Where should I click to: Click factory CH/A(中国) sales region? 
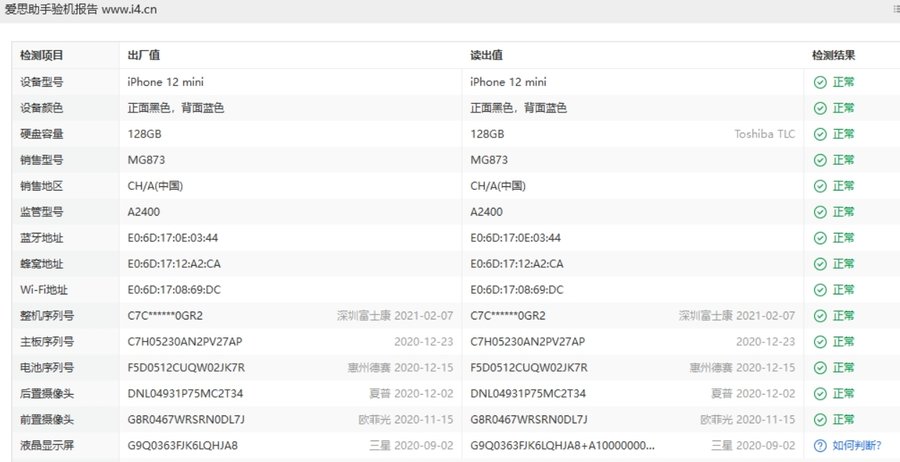pyautogui.click(x=155, y=186)
